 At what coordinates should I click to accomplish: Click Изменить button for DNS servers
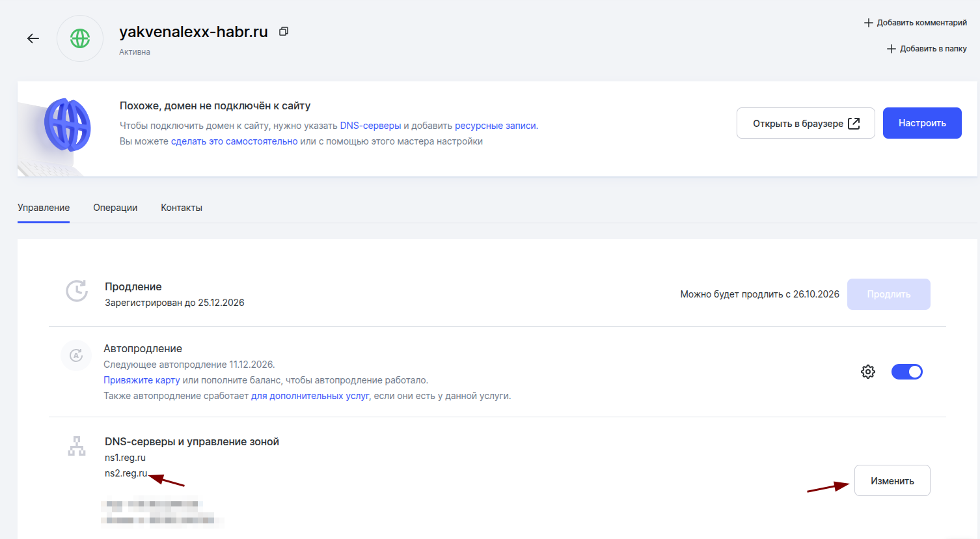(892, 480)
